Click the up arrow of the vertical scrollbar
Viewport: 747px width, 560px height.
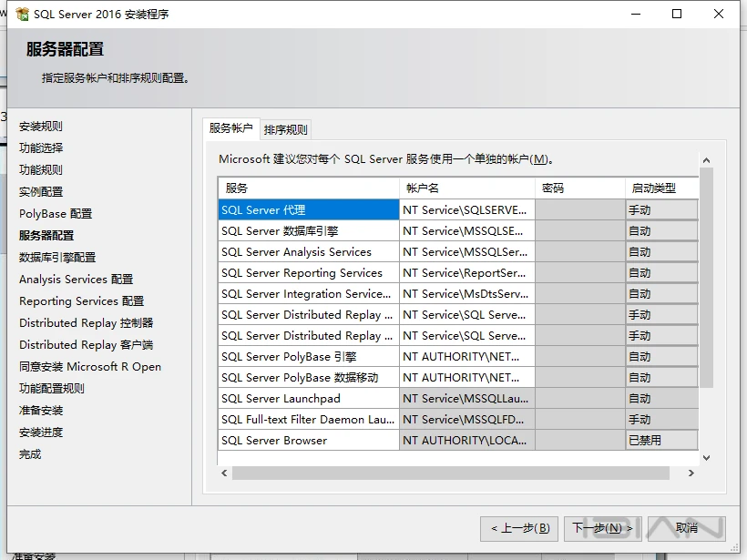point(707,160)
